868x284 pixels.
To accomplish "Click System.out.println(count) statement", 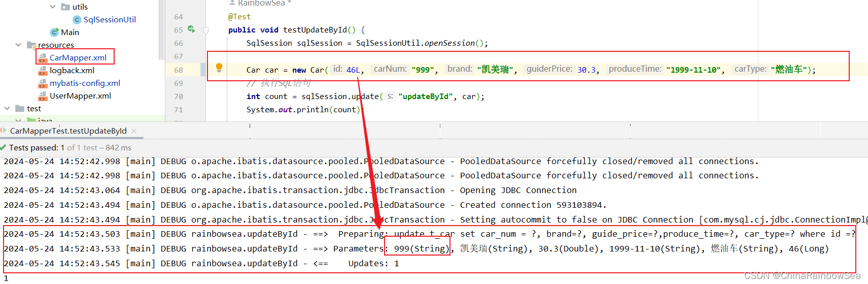I will (x=305, y=110).
